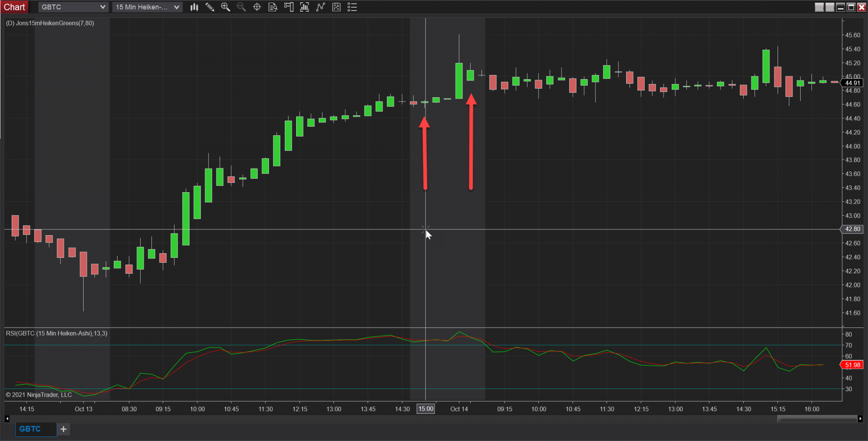Click the bar type chart style icon
The image size is (868, 441).
point(194,7)
